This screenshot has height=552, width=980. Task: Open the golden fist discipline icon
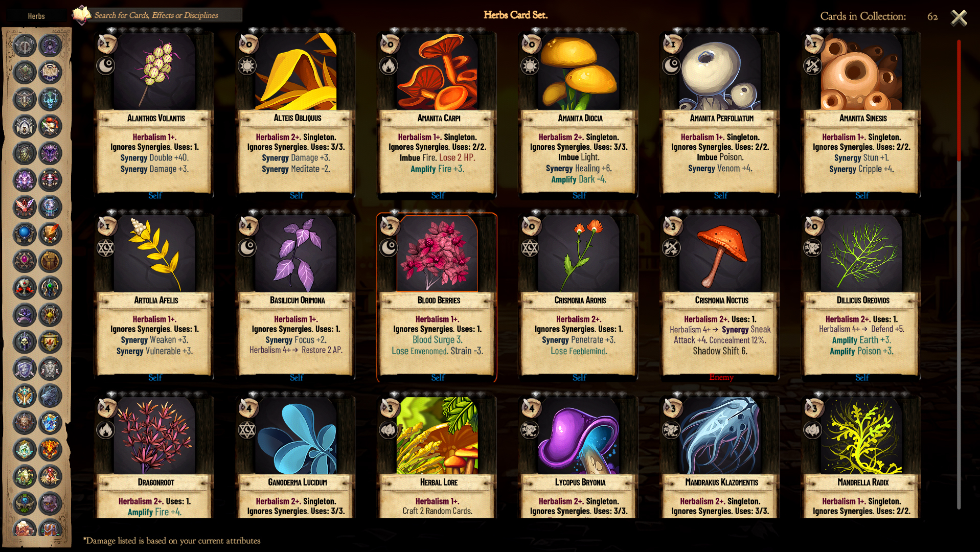50,261
